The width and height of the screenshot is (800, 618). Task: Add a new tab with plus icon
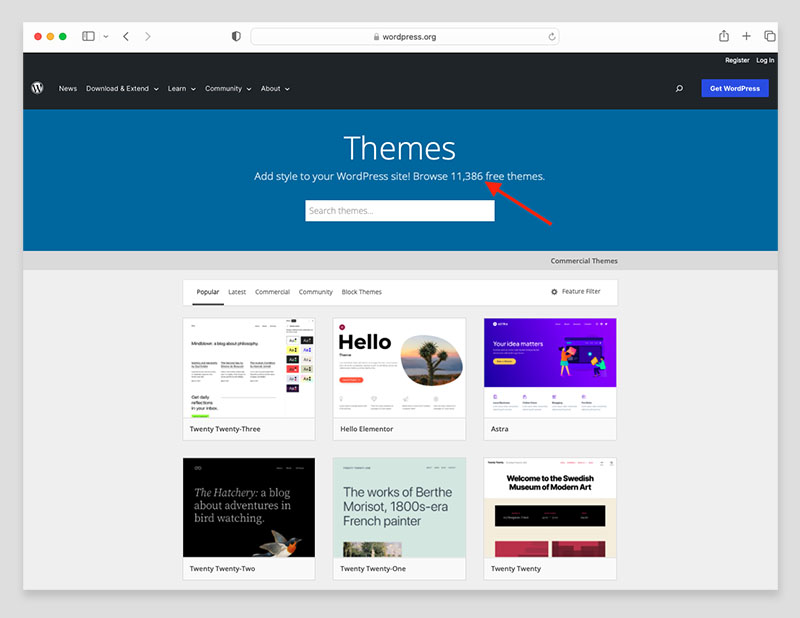(x=746, y=36)
